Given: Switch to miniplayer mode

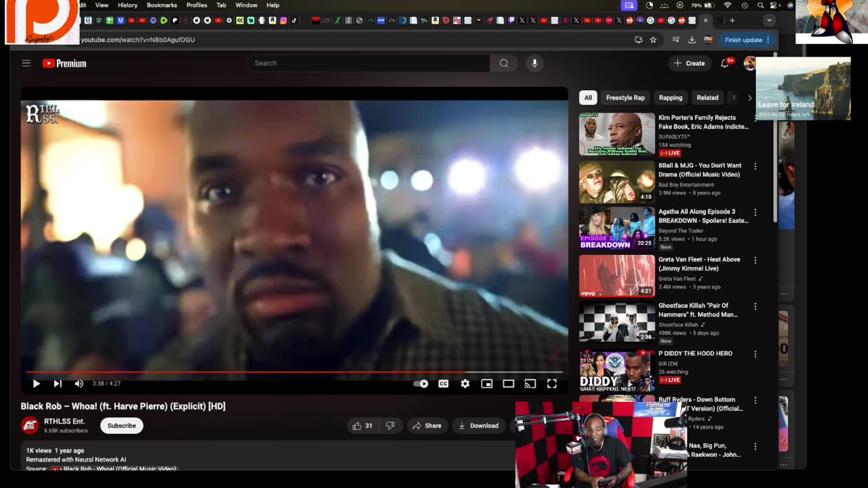Looking at the screenshot, I should pyautogui.click(x=487, y=384).
